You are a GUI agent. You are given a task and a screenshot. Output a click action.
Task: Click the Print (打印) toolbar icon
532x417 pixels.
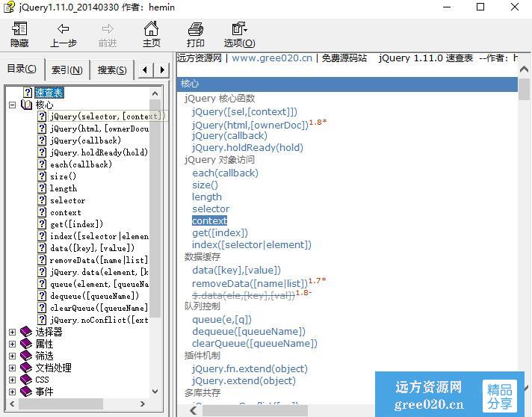(x=196, y=30)
